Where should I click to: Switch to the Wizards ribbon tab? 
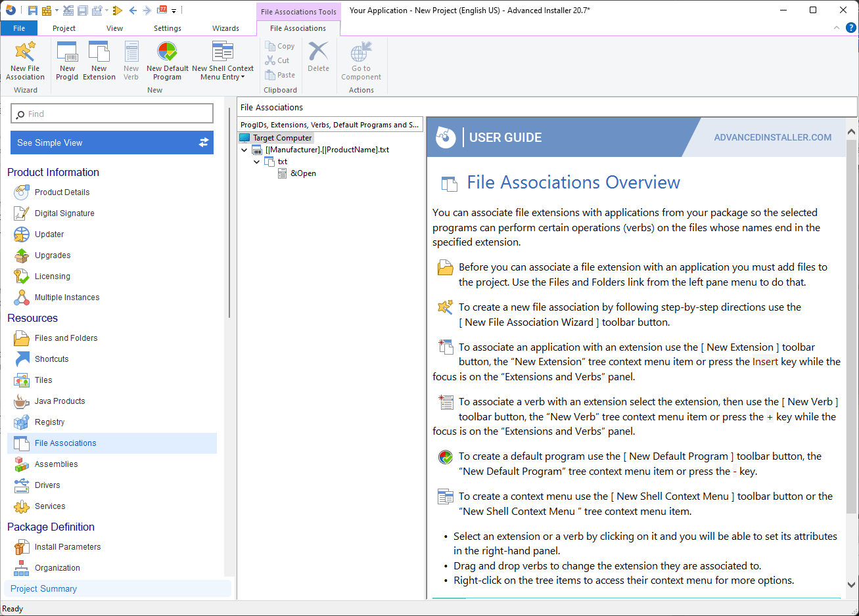point(225,28)
